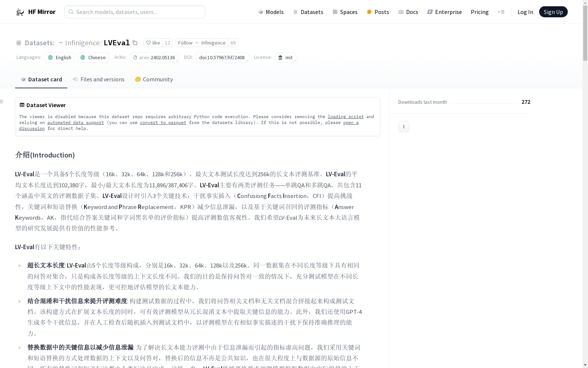Open convert to parquet link
Viewport: 588px width, 368px height.
(x=163, y=123)
